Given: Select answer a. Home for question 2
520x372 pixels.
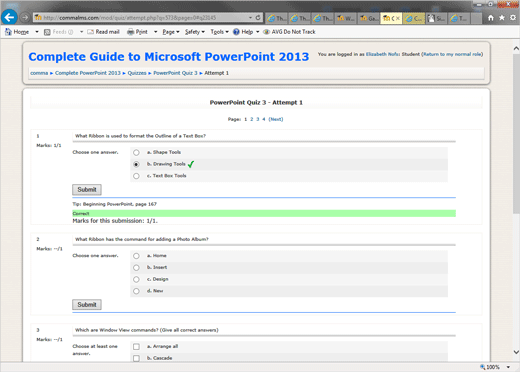Looking at the screenshot, I should [136, 256].
